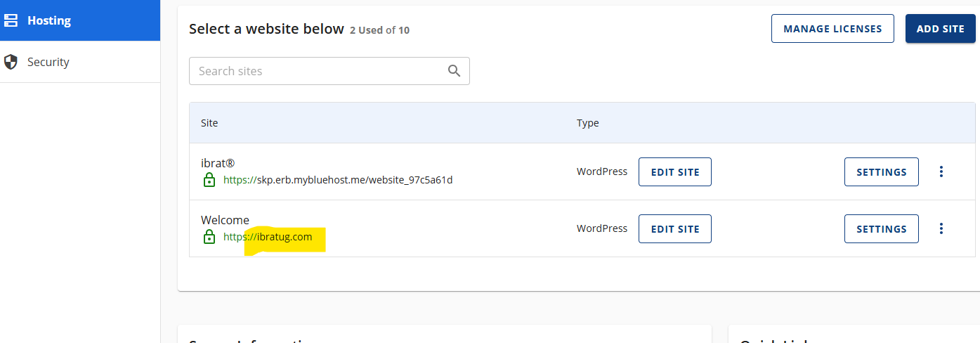The image size is (980, 343).
Task: Click the Search sites input field
Action: [329, 71]
